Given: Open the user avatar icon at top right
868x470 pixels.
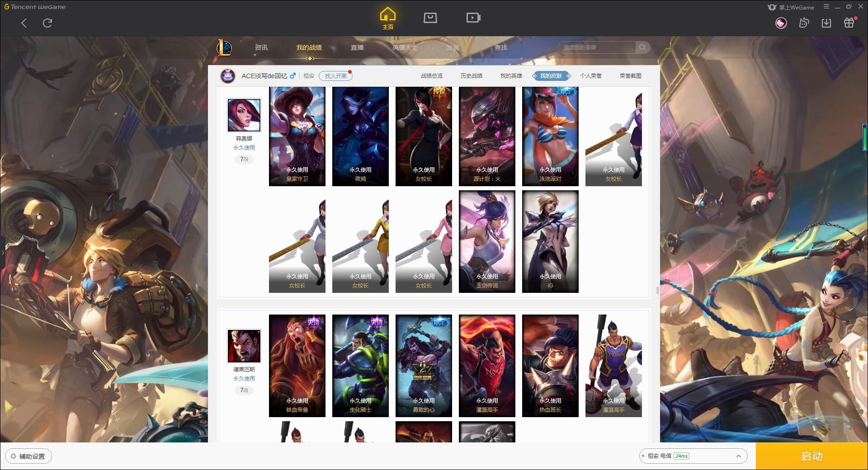Looking at the screenshot, I should pyautogui.click(x=781, y=23).
